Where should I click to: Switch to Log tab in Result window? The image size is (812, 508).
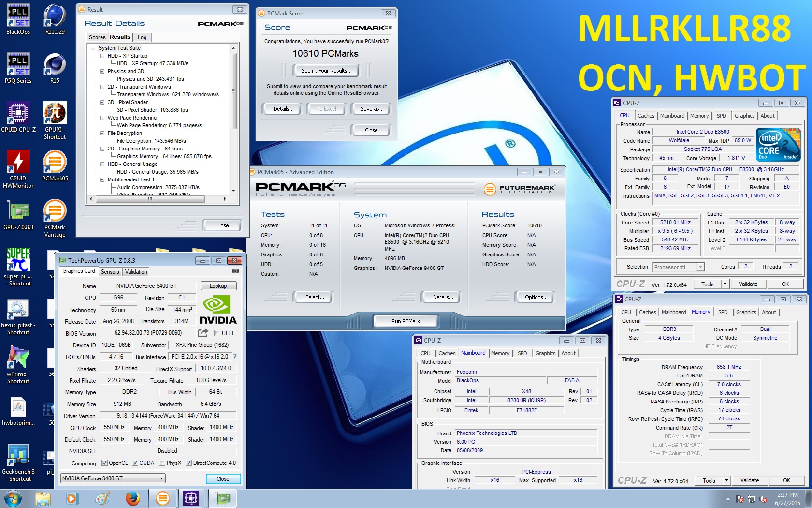[142, 37]
